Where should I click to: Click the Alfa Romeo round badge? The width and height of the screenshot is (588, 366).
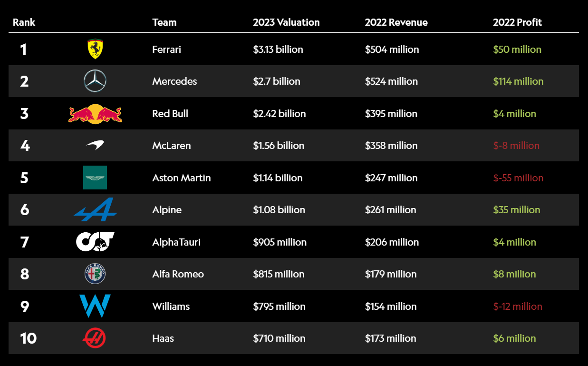95,274
